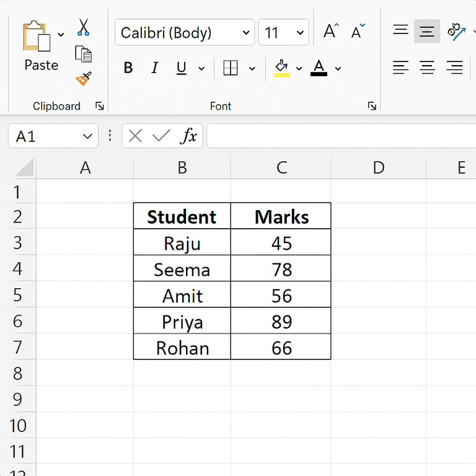Select column D header
This screenshot has height=476, width=476.
[379, 167]
